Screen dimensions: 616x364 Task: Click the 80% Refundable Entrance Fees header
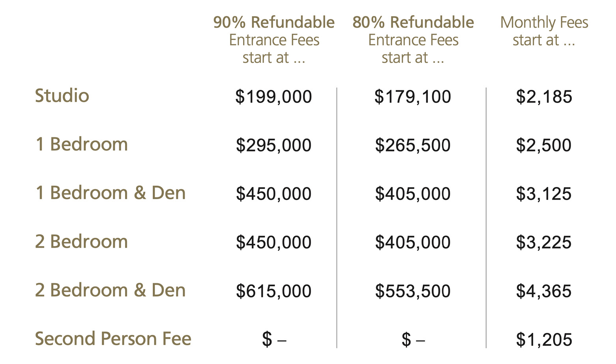pos(413,40)
